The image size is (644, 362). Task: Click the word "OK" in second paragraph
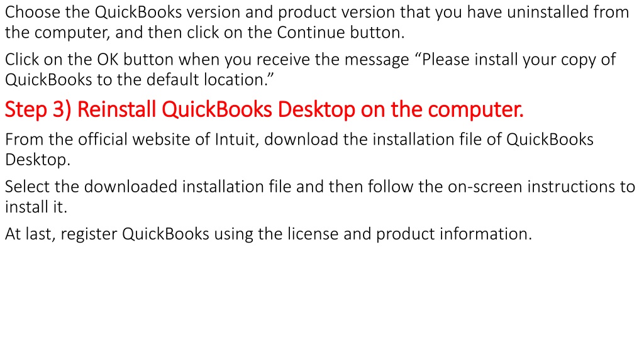click(108, 60)
